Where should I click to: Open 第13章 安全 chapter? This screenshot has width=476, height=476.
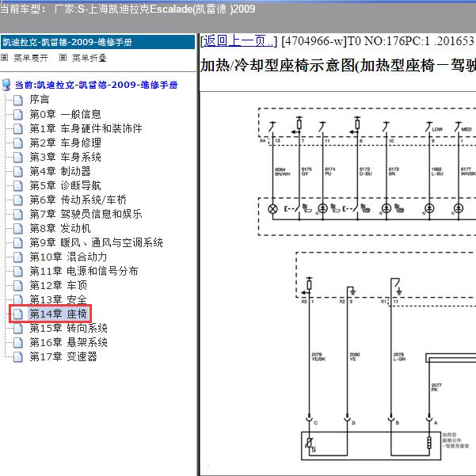click(59, 300)
